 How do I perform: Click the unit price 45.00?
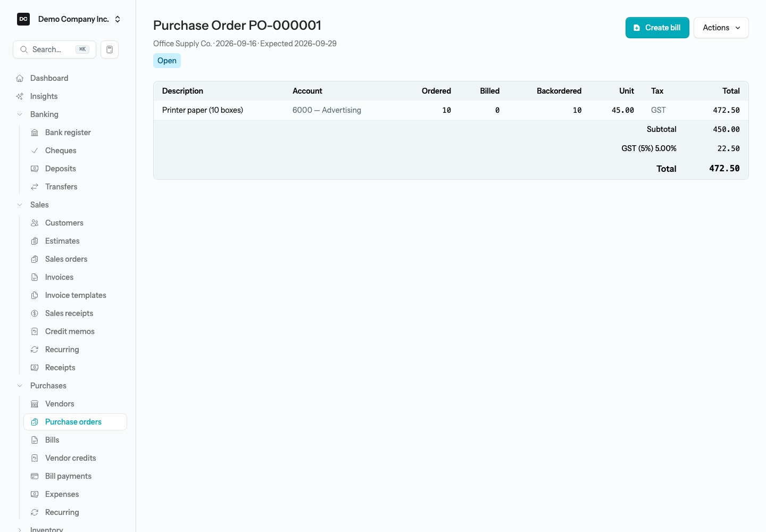(622, 110)
